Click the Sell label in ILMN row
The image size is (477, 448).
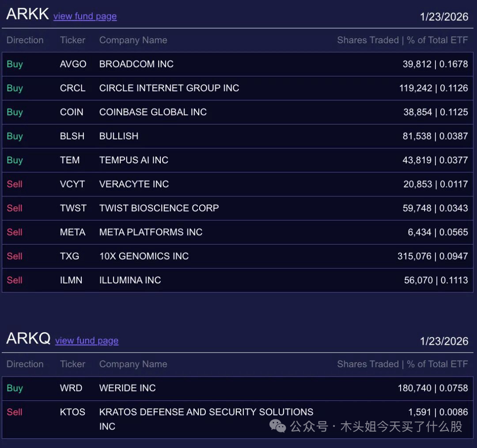15,280
